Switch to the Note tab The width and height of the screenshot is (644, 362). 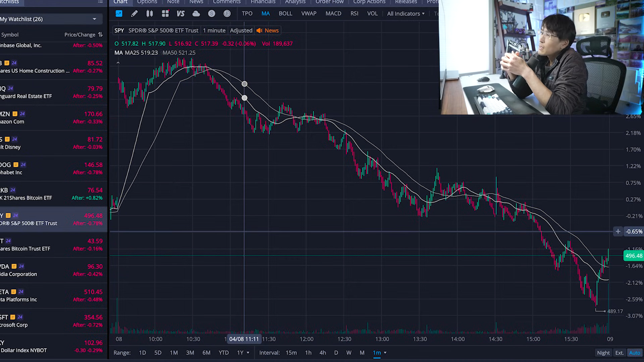(x=173, y=2)
